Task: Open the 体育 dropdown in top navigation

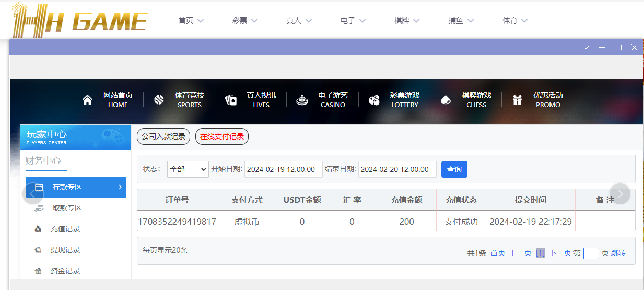Action: pos(515,21)
